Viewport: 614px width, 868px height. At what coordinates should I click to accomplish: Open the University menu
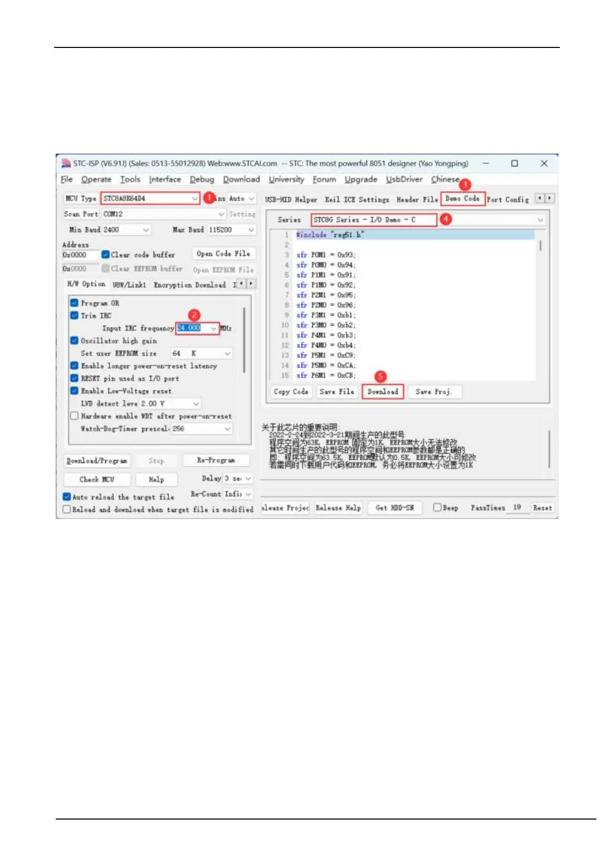pos(286,179)
